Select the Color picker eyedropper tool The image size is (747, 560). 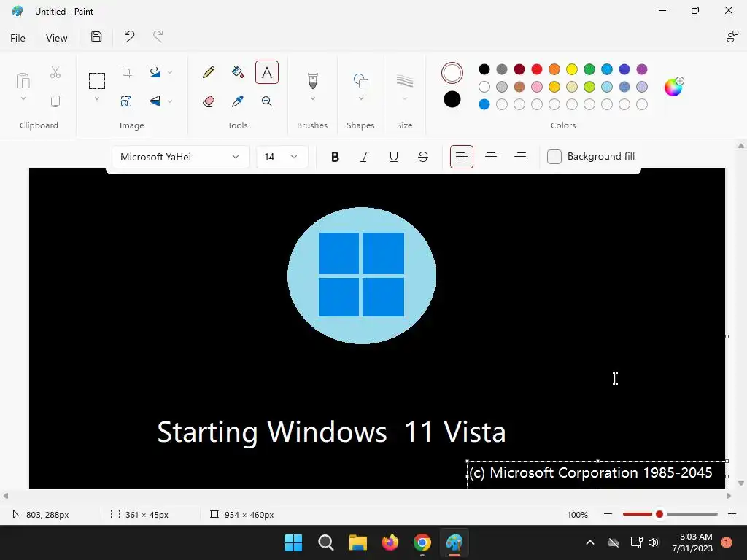[238, 101]
